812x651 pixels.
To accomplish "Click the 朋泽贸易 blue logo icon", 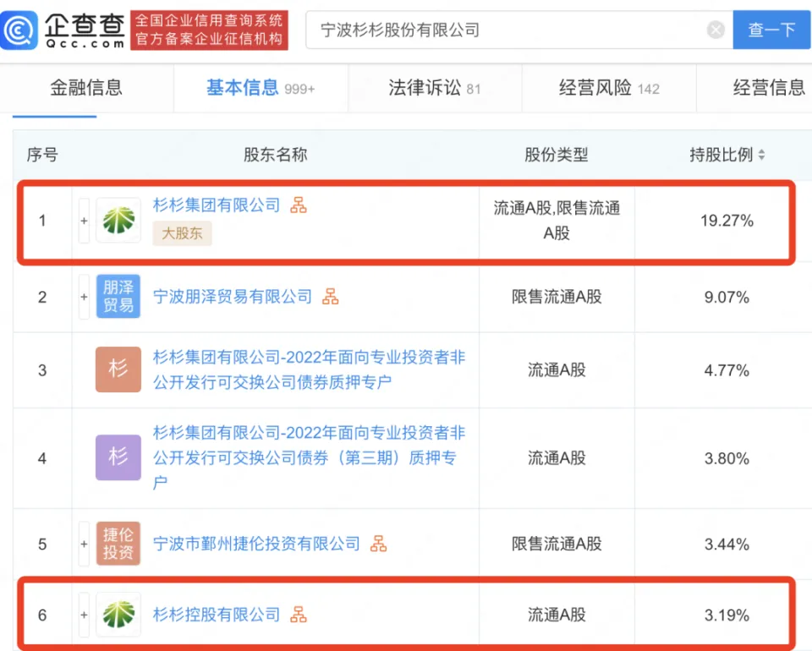I will [x=118, y=297].
